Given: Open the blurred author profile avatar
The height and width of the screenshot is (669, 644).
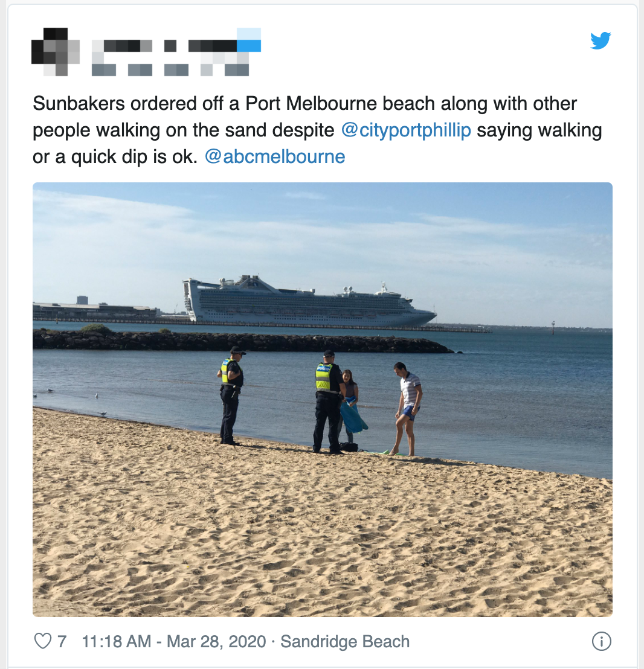Looking at the screenshot, I should pos(56,52).
